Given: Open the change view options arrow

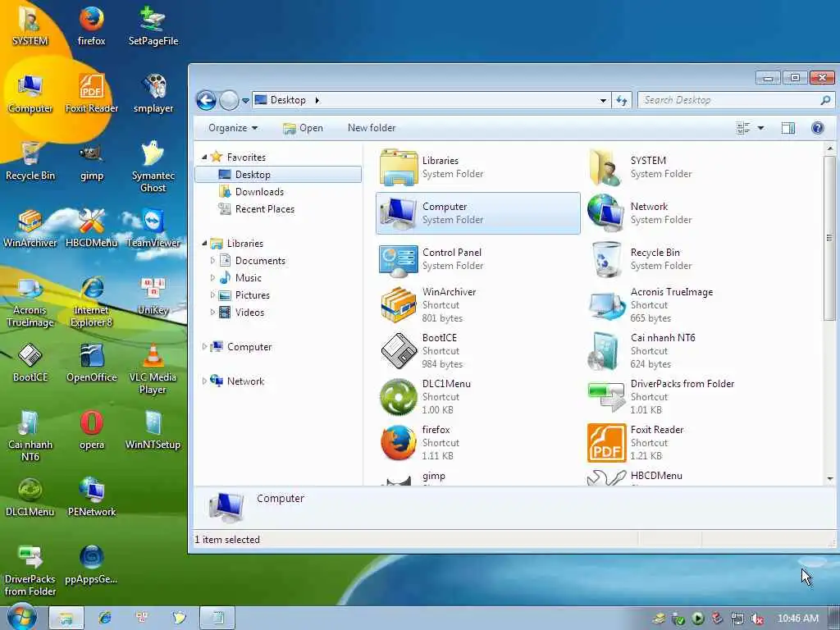Looking at the screenshot, I should [x=760, y=128].
